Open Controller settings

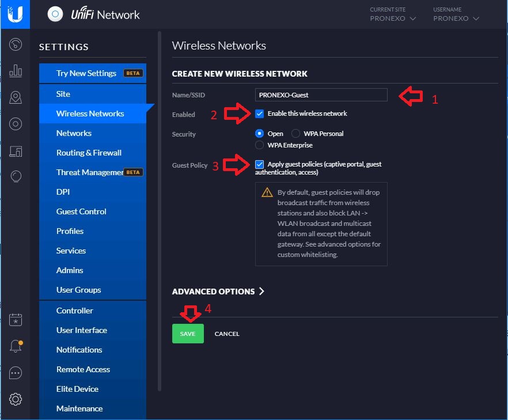(93, 311)
